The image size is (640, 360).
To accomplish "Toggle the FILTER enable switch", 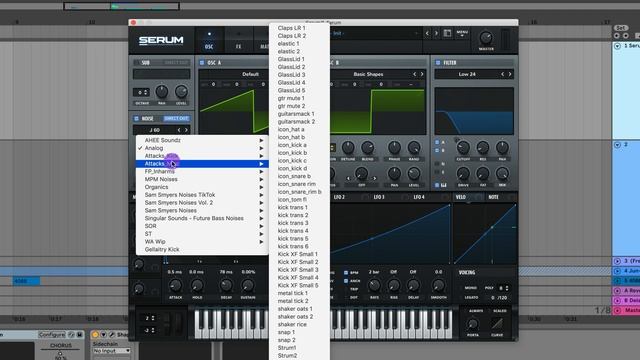I will (438, 63).
